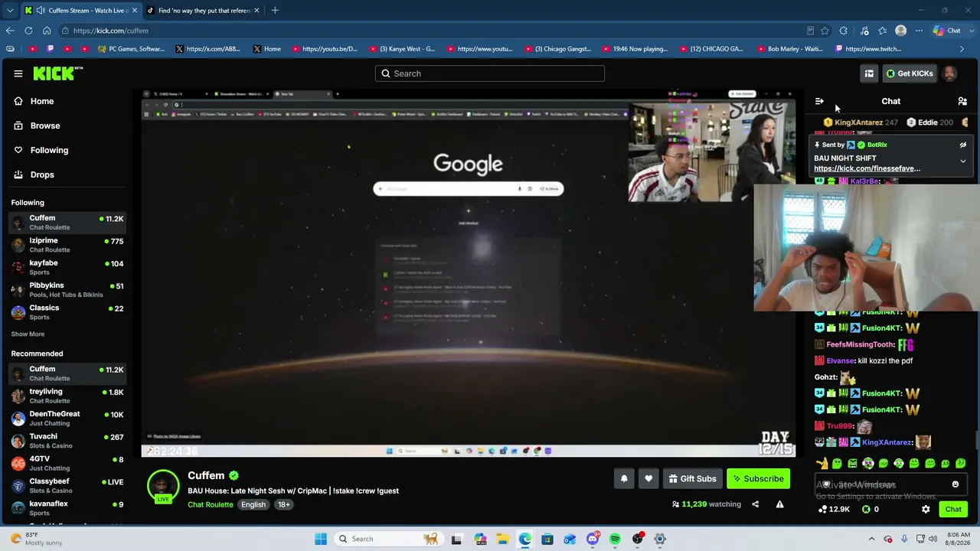
Task: Focus the Kick search box
Action: point(490,73)
